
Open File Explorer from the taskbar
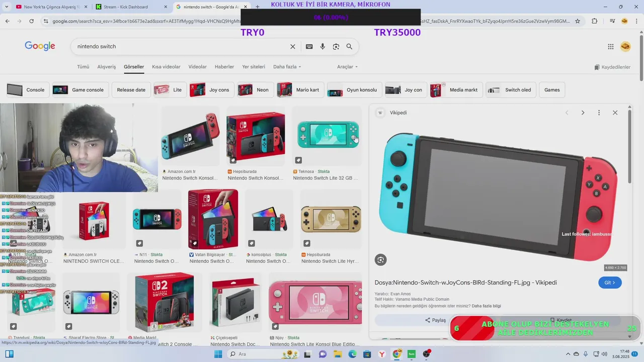338,354
